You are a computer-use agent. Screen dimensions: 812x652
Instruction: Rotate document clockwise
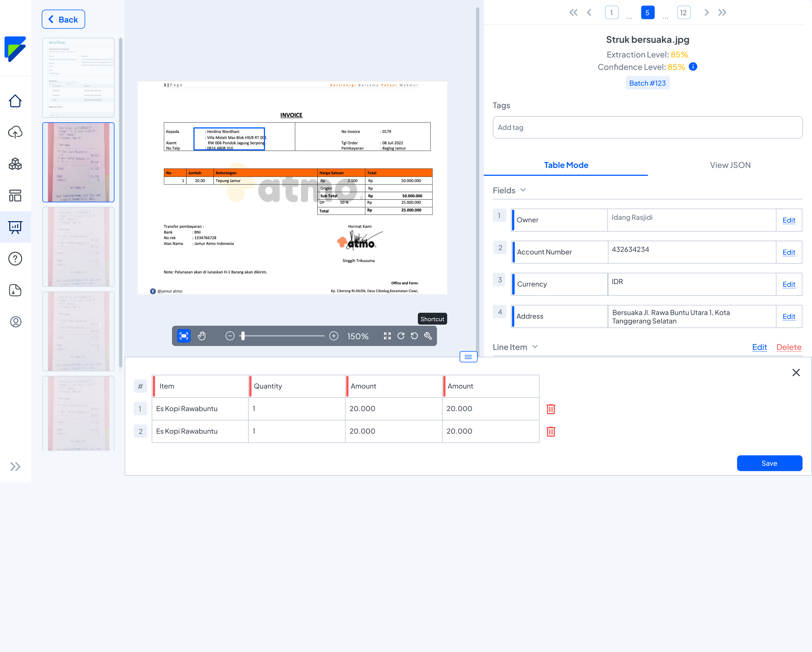point(401,336)
